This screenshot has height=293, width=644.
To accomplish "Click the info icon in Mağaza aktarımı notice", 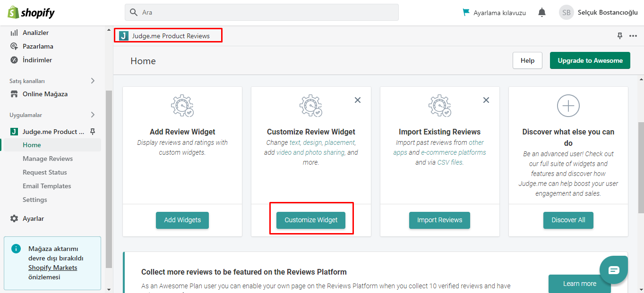I will [x=16, y=248].
